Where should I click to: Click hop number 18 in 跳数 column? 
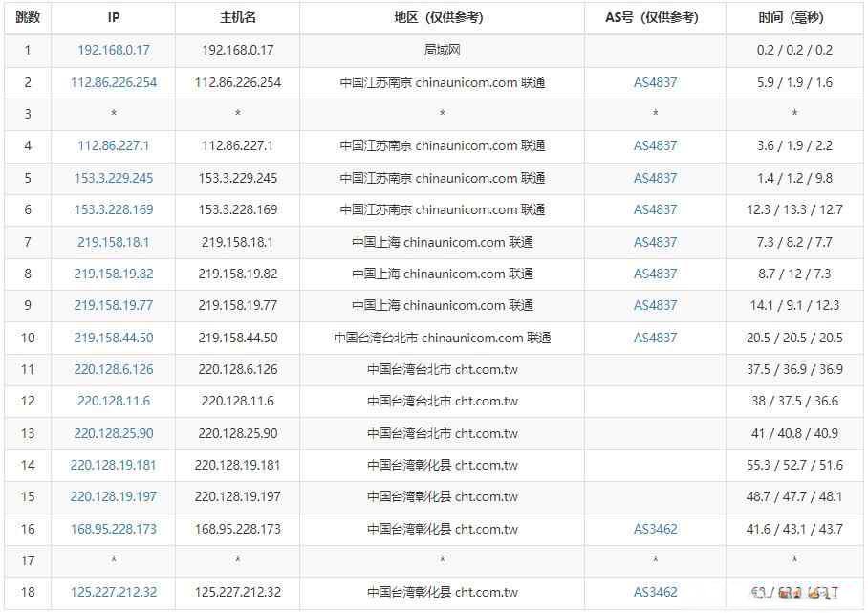click(28, 593)
